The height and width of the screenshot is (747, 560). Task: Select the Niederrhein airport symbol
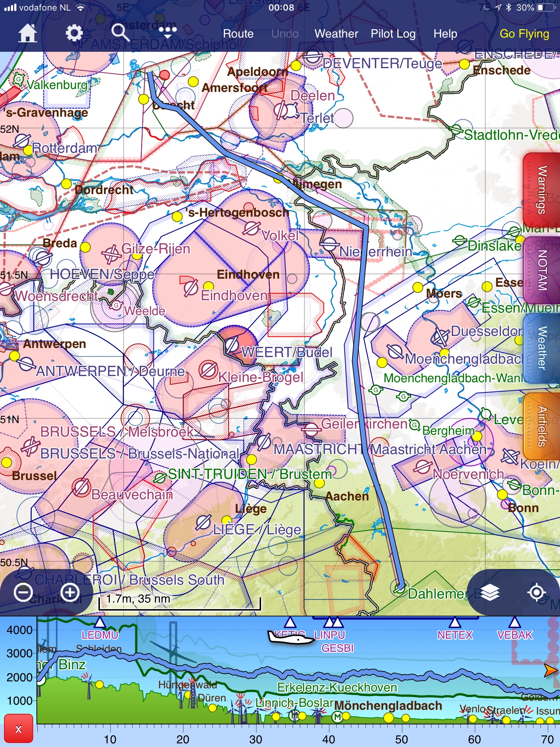tap(330, 244)
